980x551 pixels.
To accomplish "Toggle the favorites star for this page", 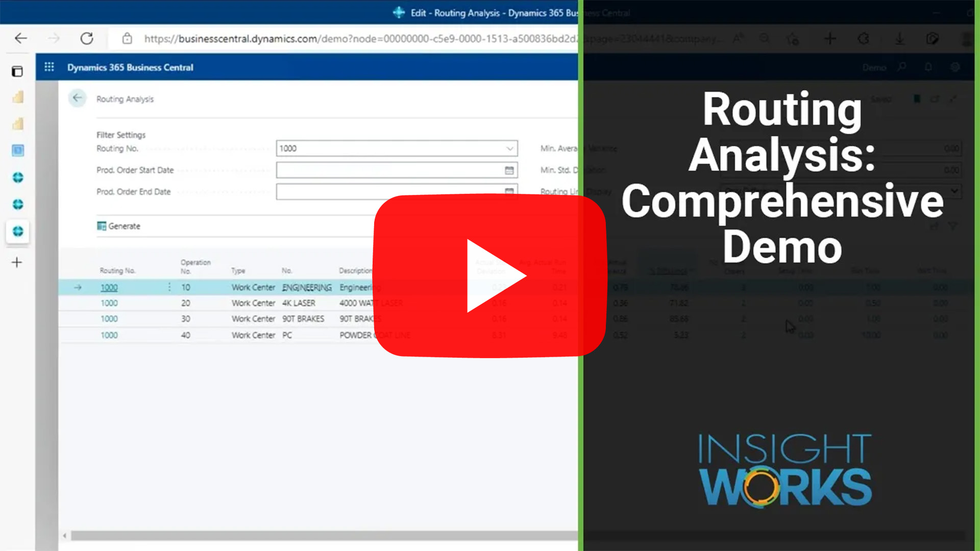I will point(793,38).
